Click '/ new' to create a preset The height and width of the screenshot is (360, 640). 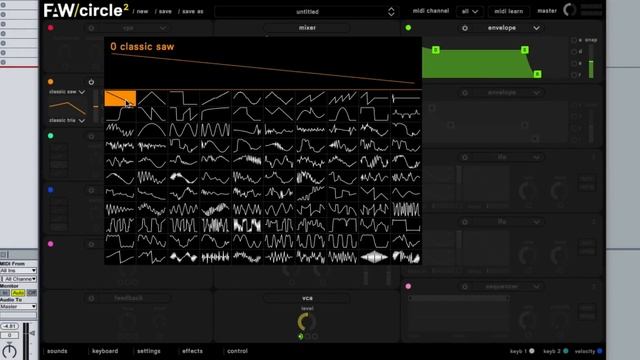click(140, 11)
